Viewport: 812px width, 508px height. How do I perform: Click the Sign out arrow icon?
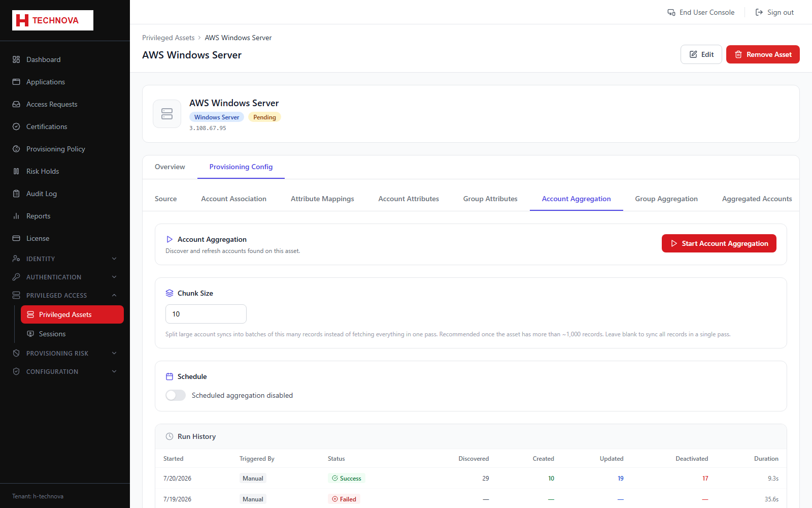coord(759,12)
